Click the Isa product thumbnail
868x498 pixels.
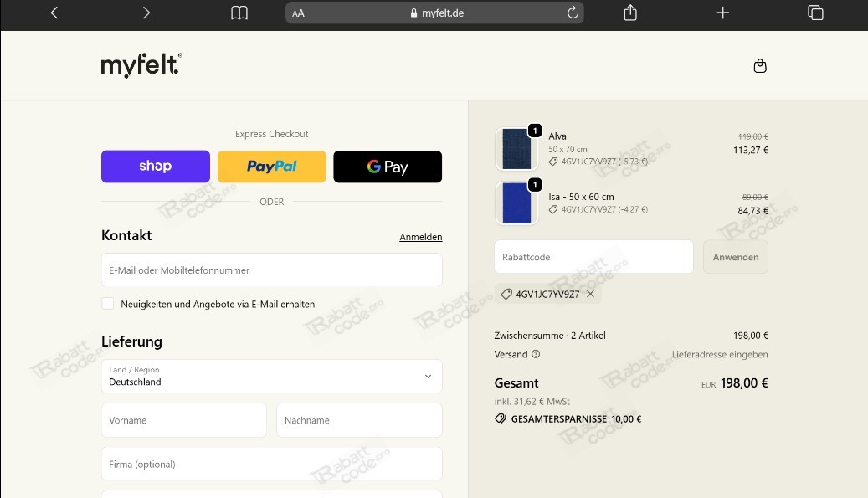[516, 203]
